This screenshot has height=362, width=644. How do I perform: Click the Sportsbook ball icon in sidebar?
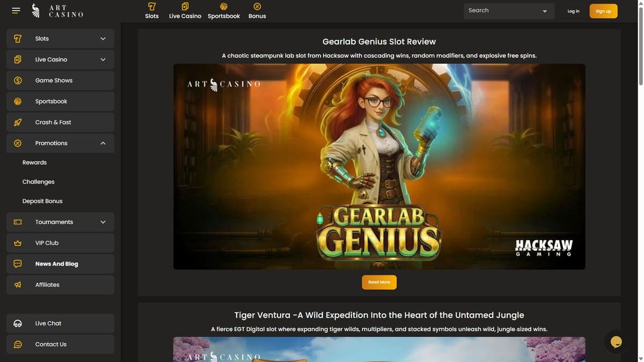click(18, 101)
